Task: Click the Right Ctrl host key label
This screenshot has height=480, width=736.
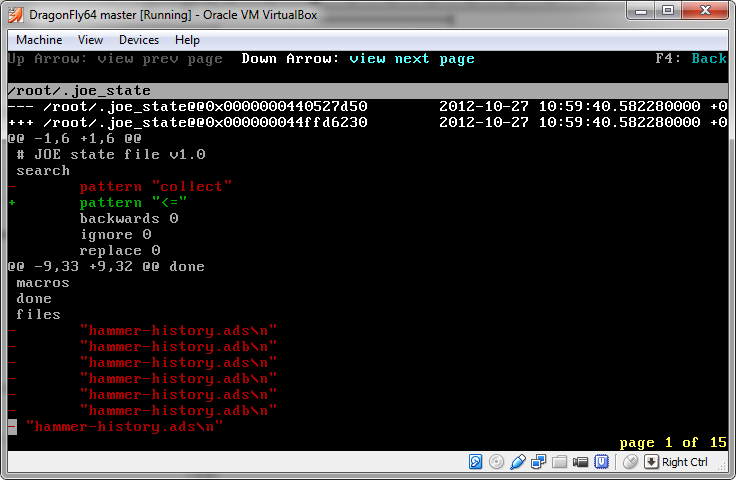Action: pos(685,462)
